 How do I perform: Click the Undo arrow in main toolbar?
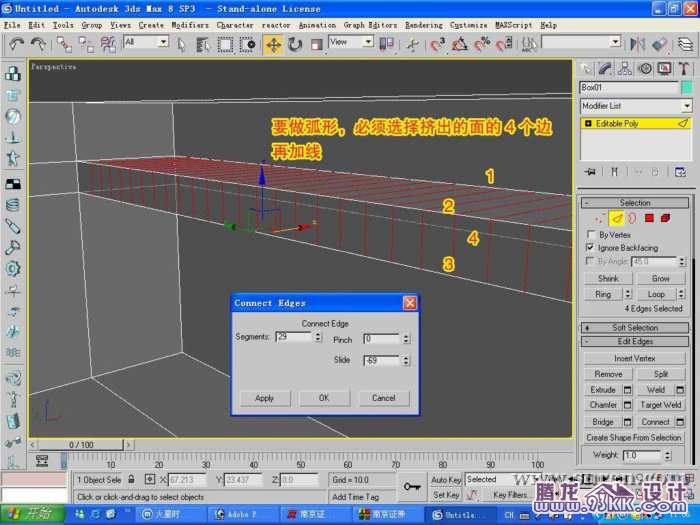(17, 44)
